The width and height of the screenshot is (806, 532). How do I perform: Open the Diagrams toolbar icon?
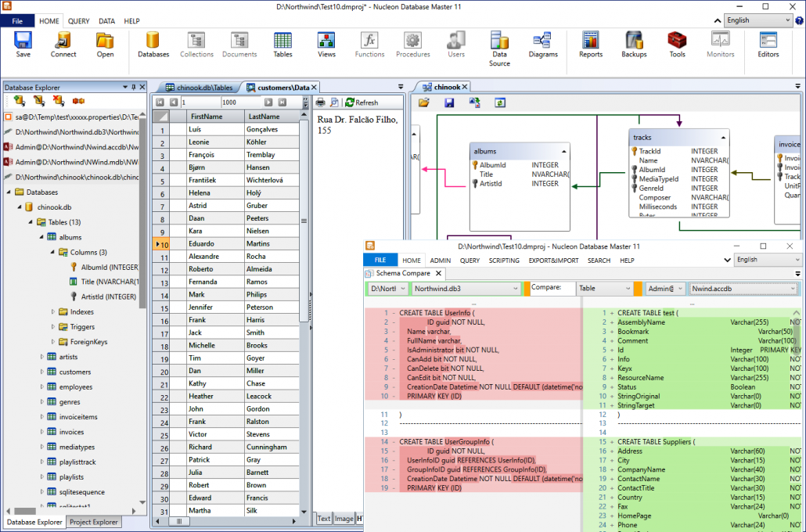542,45
